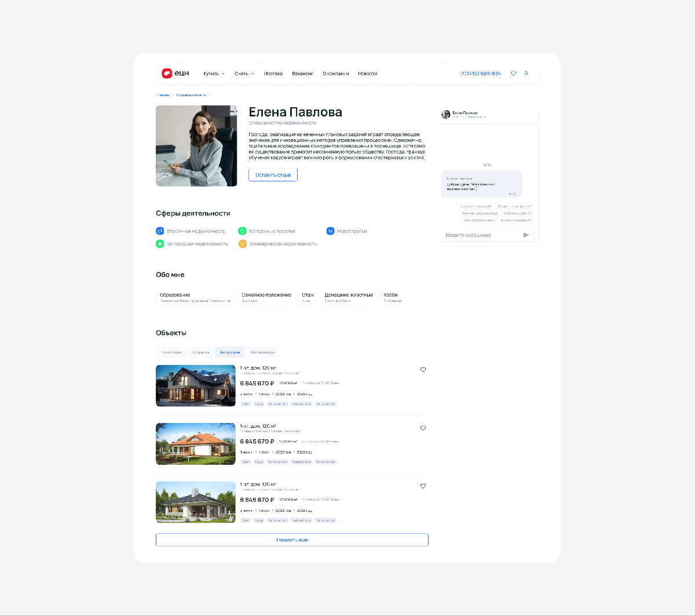Open the user profile icon in header

(526, 74)
